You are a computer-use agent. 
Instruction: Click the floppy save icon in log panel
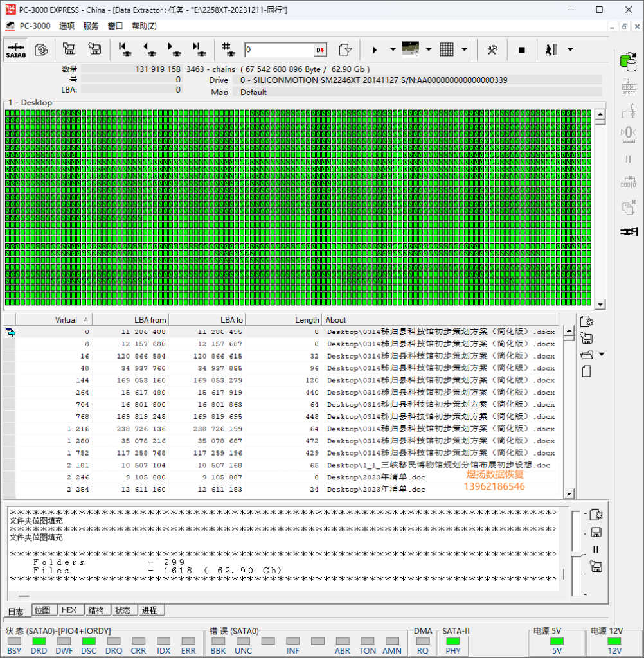click(596, 532)
